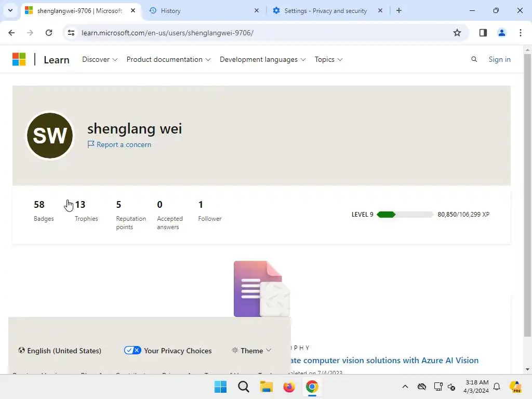Open Chrome profile avatar
The image size is (532, 399).
pos(501,33)
